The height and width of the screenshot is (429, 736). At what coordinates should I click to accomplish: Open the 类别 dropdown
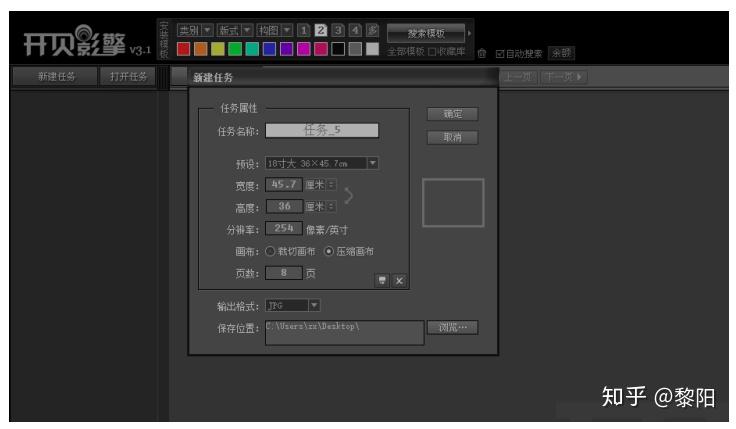pyautogui.click(x=195, y=31)
